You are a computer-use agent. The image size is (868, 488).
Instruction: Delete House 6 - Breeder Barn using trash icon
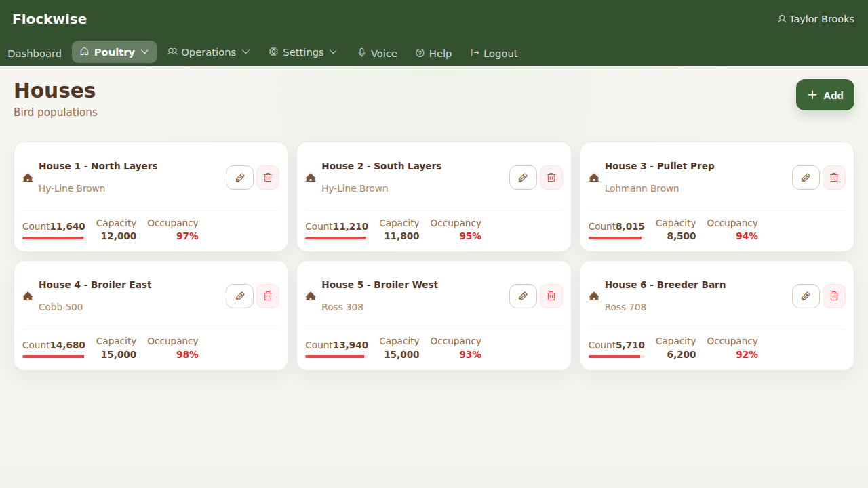[833, 296]
